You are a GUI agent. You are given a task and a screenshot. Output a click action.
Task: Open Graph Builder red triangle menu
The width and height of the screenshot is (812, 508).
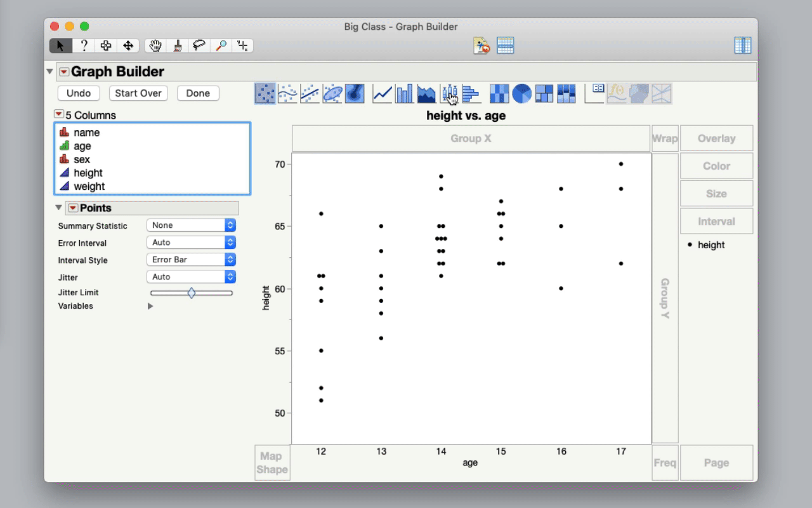point(63,72)
